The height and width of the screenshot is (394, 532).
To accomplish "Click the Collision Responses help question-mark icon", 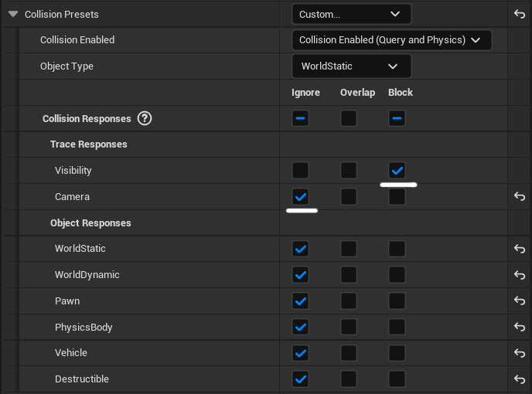I will [145, 119].
